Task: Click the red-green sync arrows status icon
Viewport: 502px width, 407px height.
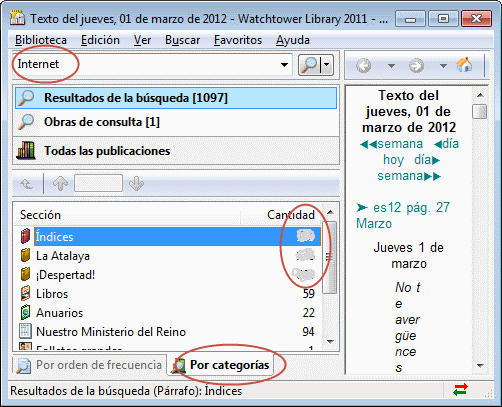Action: 461,390
